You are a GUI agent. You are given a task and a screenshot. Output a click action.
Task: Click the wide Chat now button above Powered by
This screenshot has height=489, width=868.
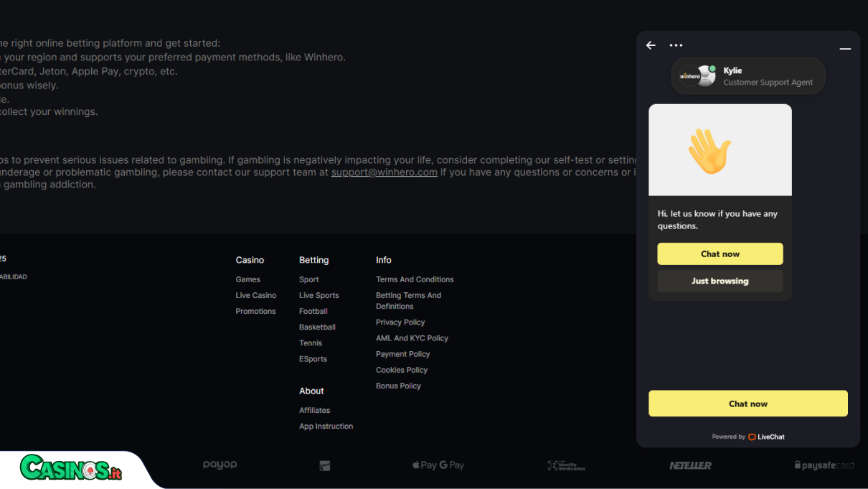point(748,404)
